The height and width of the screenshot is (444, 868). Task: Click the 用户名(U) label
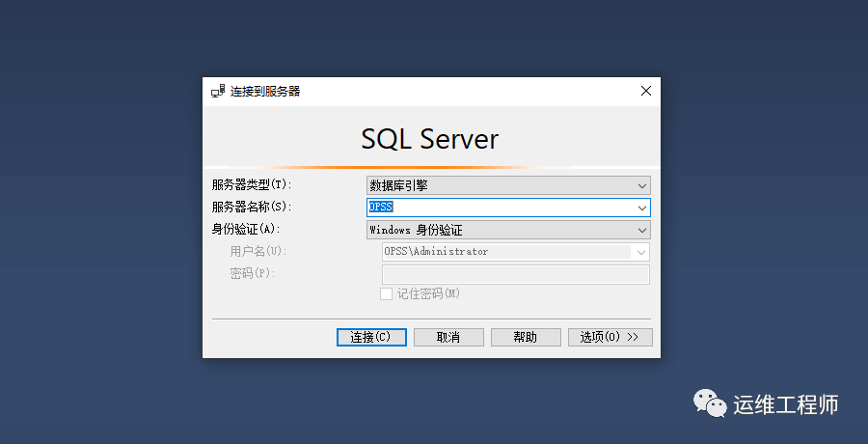(x=258, y=251)
